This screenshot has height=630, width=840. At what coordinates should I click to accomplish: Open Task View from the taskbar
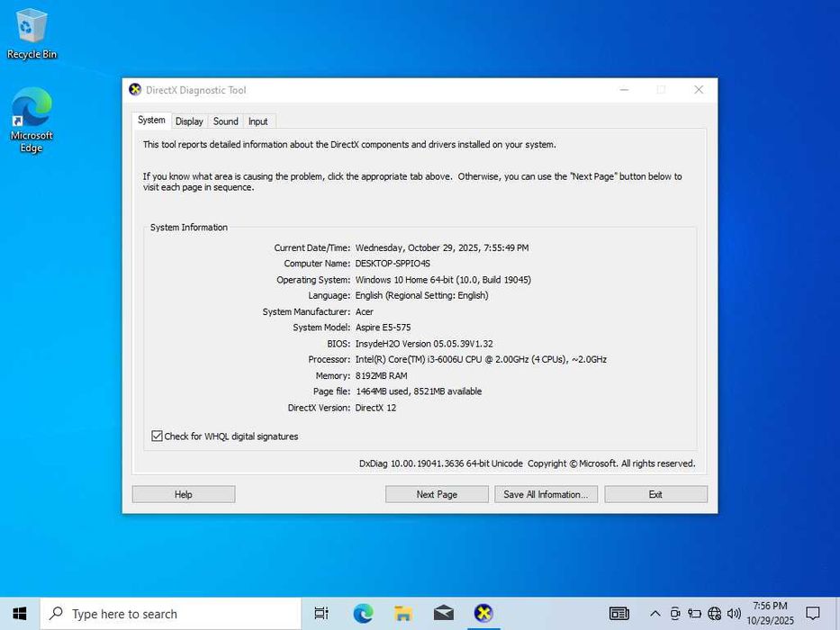tap(321, 614)
